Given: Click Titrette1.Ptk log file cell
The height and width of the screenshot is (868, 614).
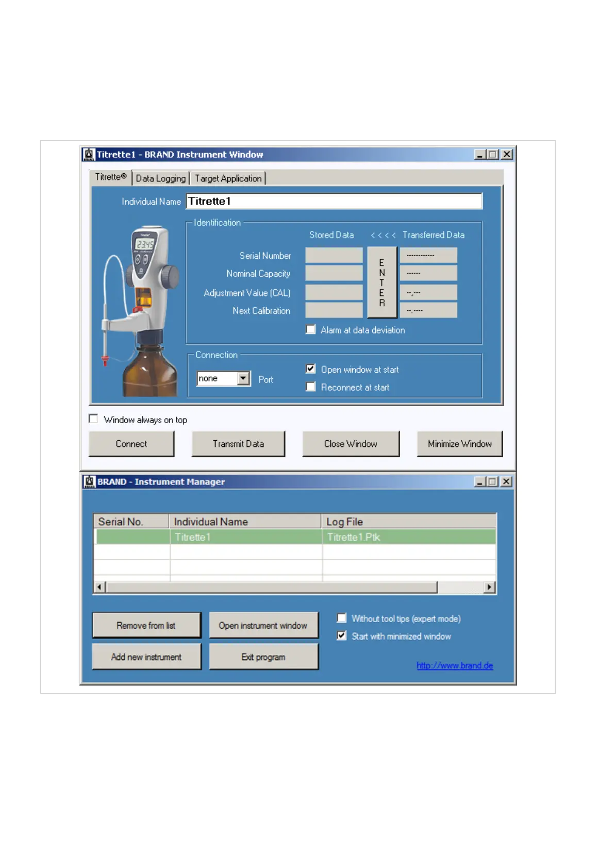Looking at the screenshot, I should pos(409,537).
